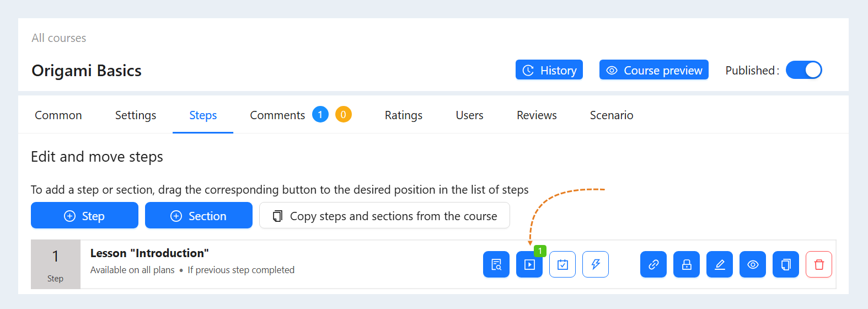Click the lightning bolt automation icon
This screenshot has width=868, height=309.
coord(596,264)
